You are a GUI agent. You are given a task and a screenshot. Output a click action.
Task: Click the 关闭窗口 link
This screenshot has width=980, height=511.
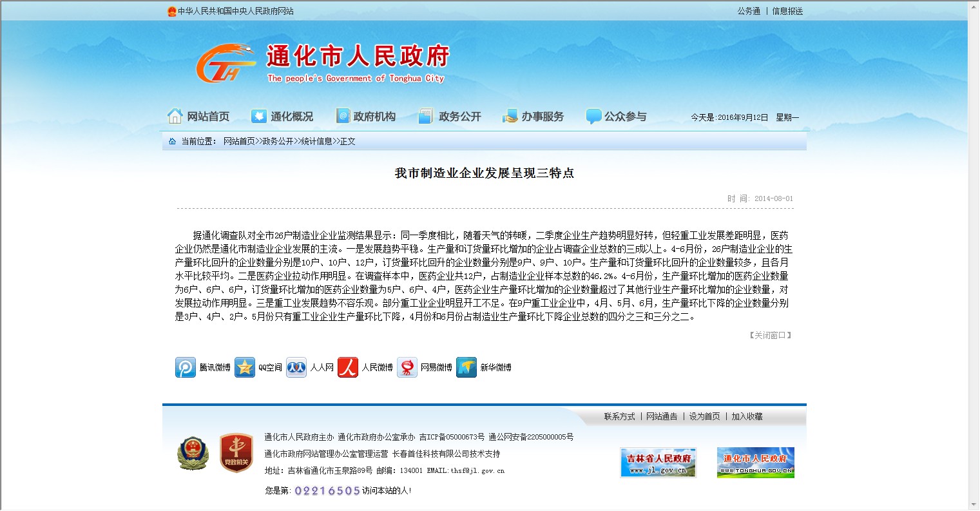pos(770,335)
